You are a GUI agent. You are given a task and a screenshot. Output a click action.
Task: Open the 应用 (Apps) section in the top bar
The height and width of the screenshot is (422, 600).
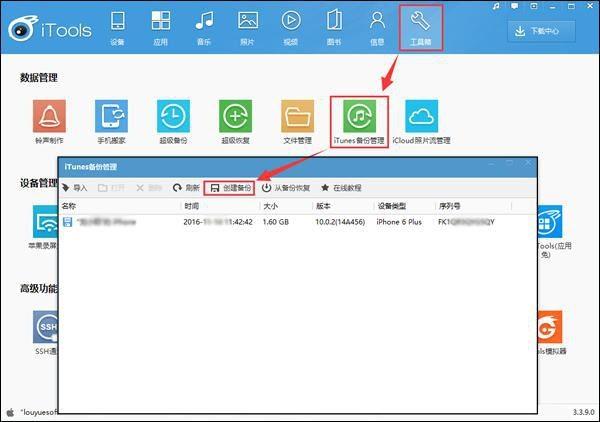tap(161, 29)
